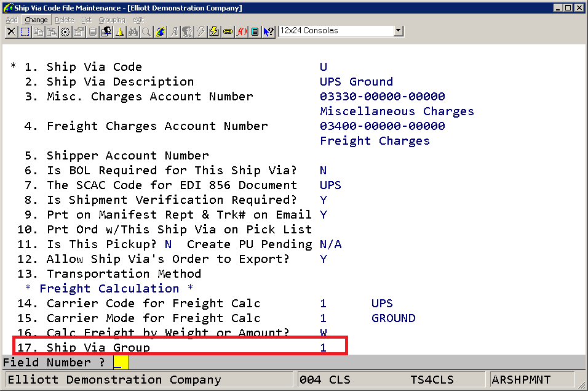
Task: Open the List menu
Action: (86, 20)
